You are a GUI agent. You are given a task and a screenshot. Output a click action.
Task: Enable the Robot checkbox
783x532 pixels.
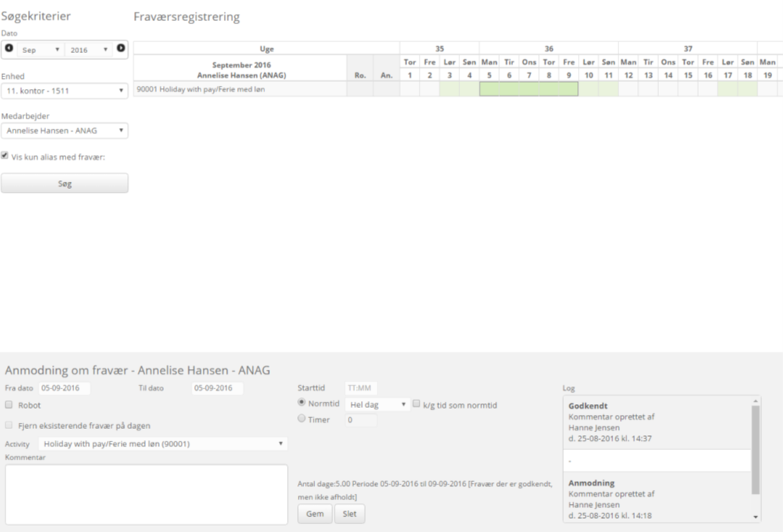click(x=8, y=404)
